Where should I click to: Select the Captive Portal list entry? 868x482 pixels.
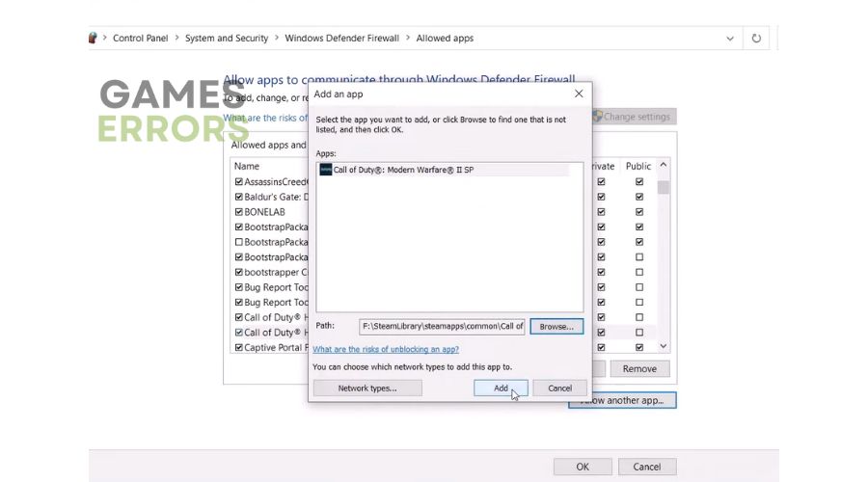tap(276, 348)
